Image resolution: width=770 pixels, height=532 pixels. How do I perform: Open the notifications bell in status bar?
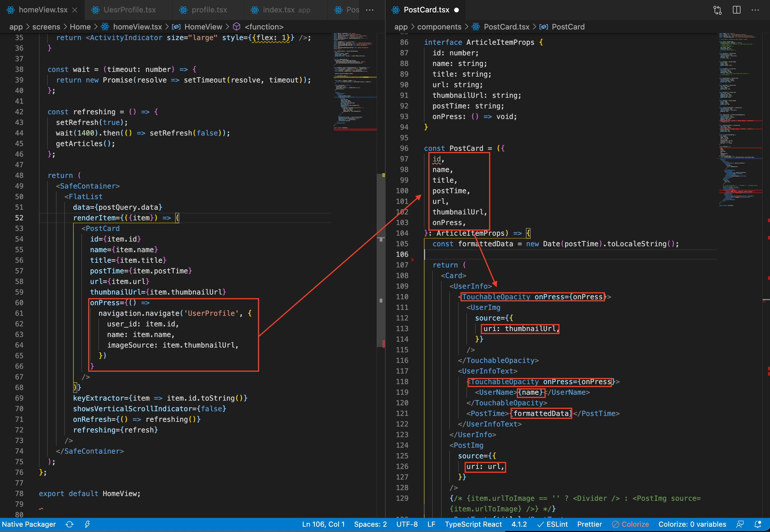pos(758,524)
